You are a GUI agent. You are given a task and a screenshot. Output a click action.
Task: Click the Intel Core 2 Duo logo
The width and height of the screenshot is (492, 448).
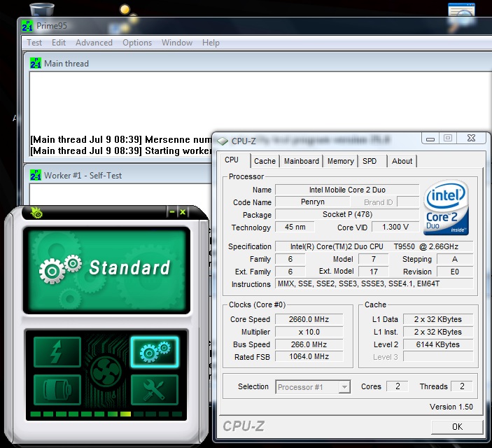click(447, 209)
